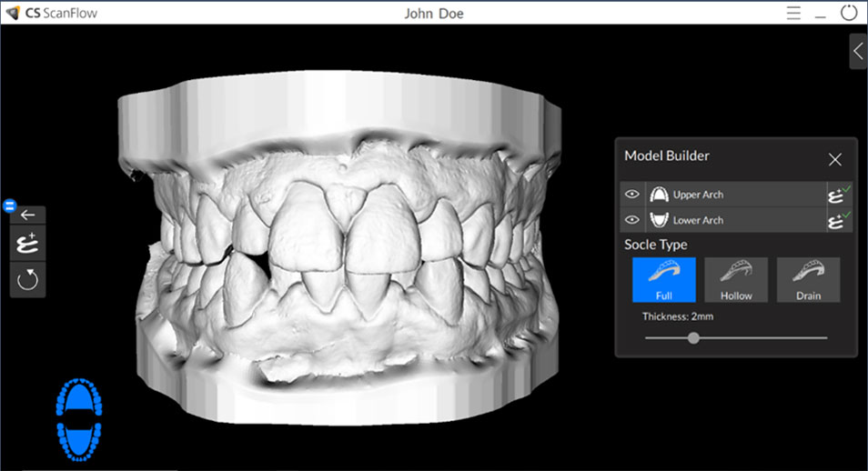Click the back arrow in left toolbar
The image size is (868, 471).
point(27,215)
